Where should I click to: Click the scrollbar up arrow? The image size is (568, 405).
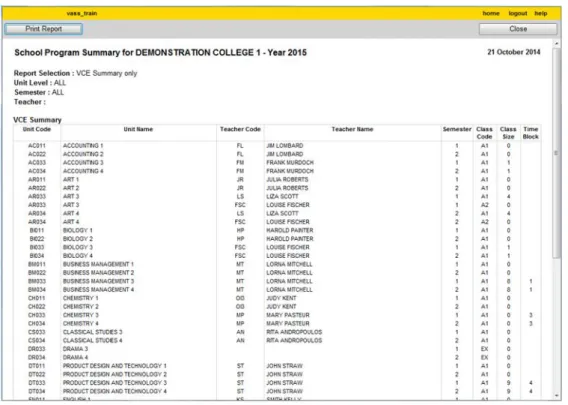tap(556, 43)
